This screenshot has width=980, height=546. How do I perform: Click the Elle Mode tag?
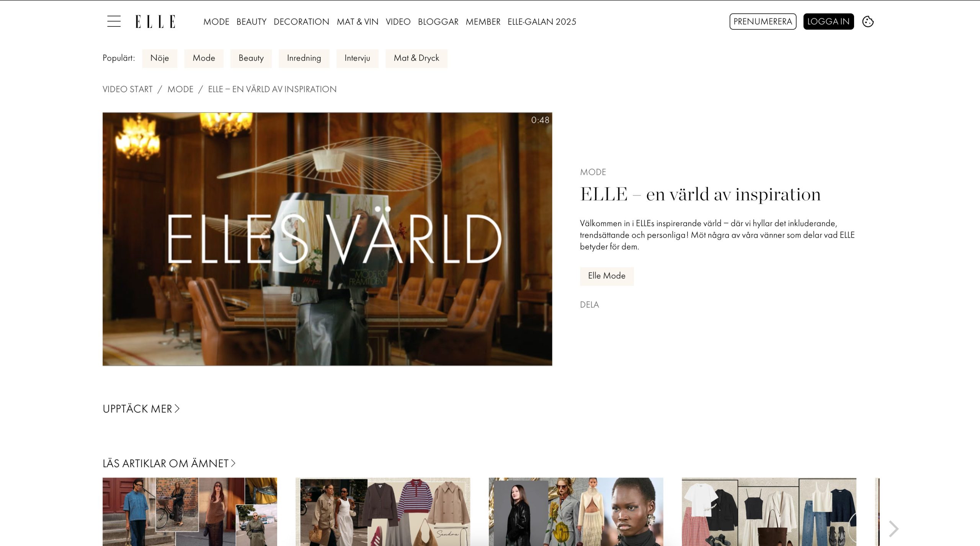(607, 276)
